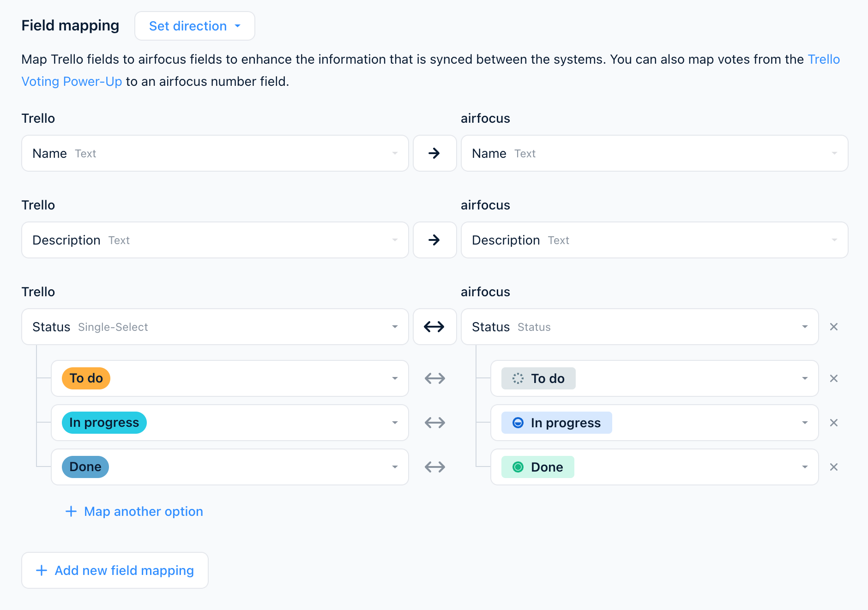This screenshot has height=610, width=868.
Task: Click the half-filled circle icon in airfocus In progress
Action: (518, 423)
